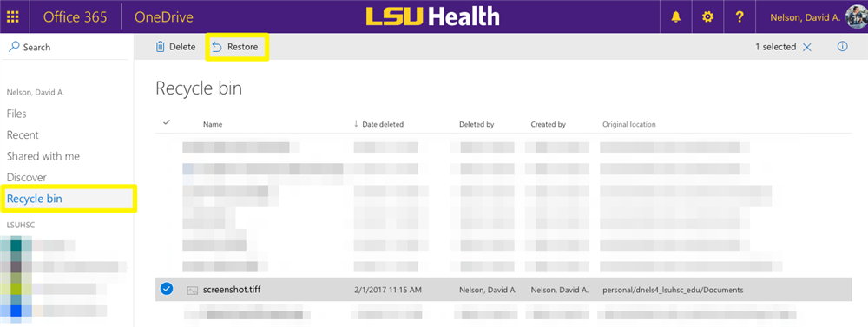Sort by the Name column header
The width and height of the screenshot is (868, 327).
[x=213, y=125]
